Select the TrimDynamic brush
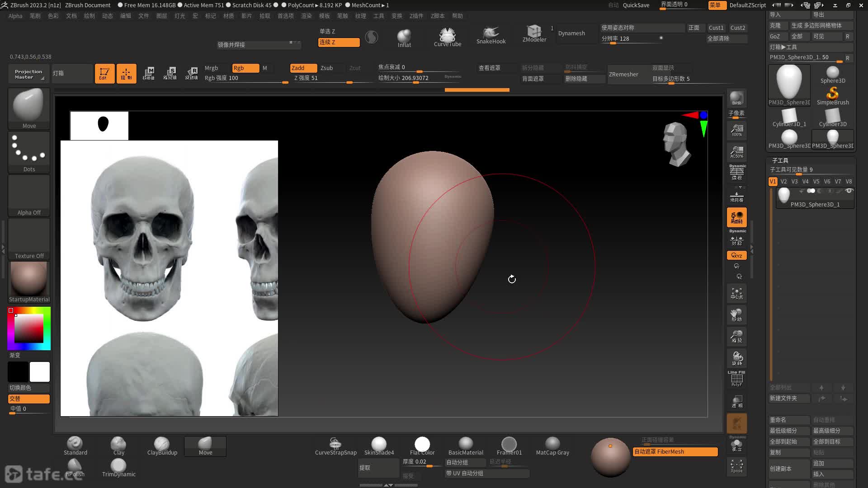The width and height of the screenshot is (868, 488). coord(118,468)
